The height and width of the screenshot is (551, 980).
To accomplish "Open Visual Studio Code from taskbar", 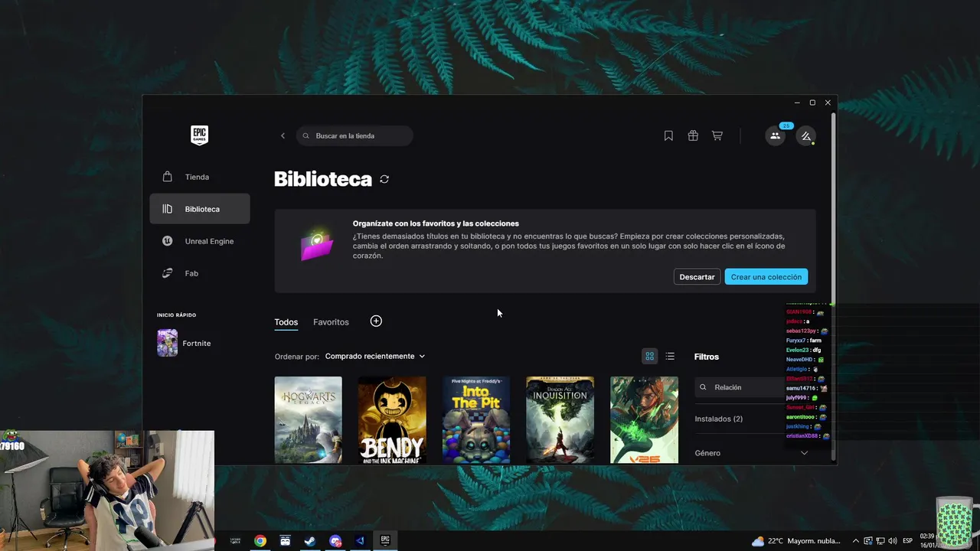I will click(360, 541).
